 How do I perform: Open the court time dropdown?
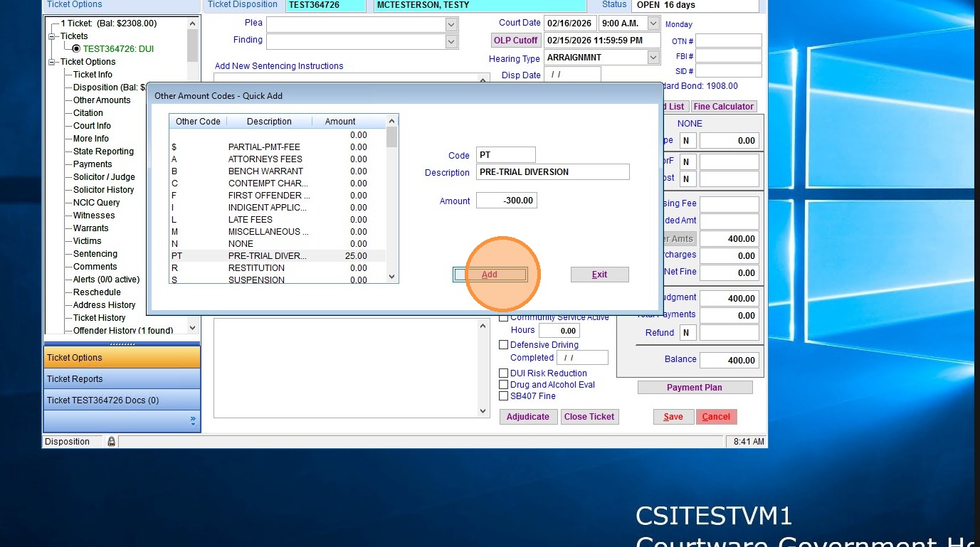click(653, 23)
